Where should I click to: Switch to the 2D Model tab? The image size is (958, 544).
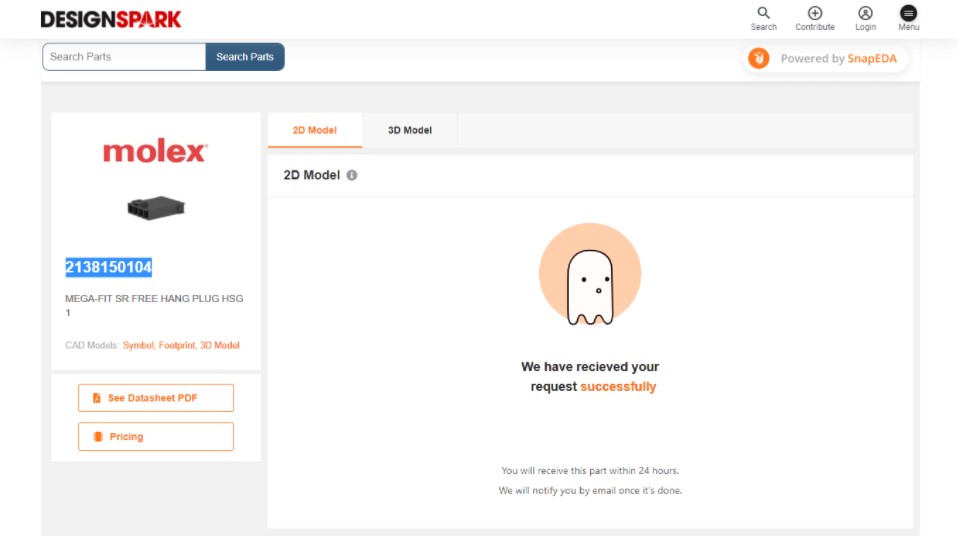coord(315,130)
